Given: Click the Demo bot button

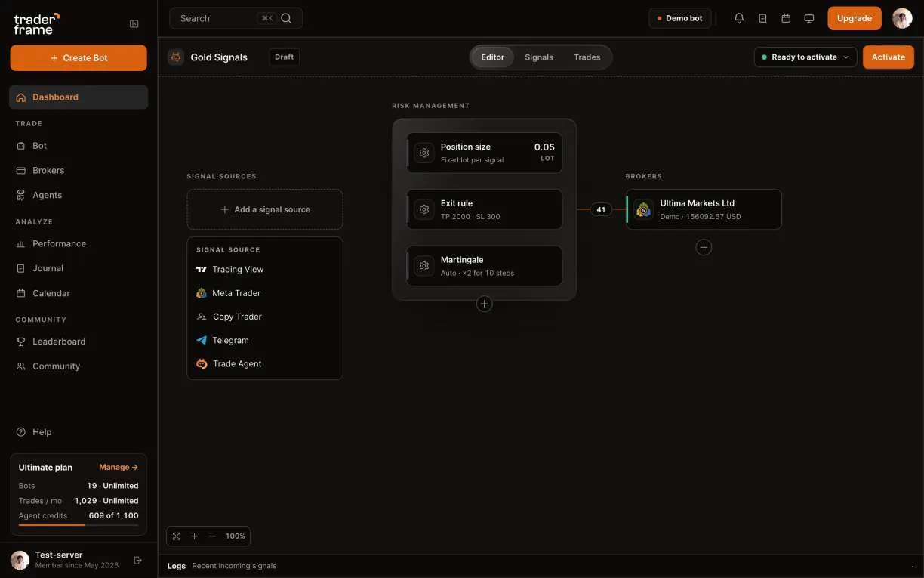Looking at the screenshot, I should 680,18.
